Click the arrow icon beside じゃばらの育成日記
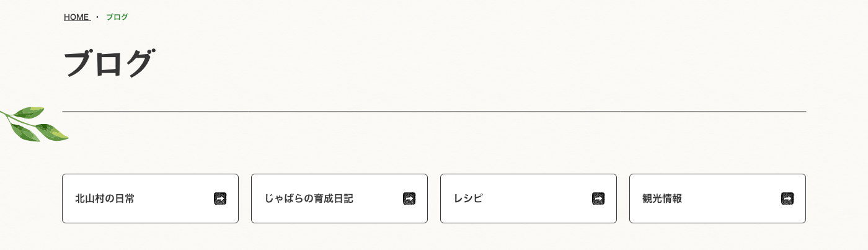This screenshot has height=250, width=868. point(409,199)
